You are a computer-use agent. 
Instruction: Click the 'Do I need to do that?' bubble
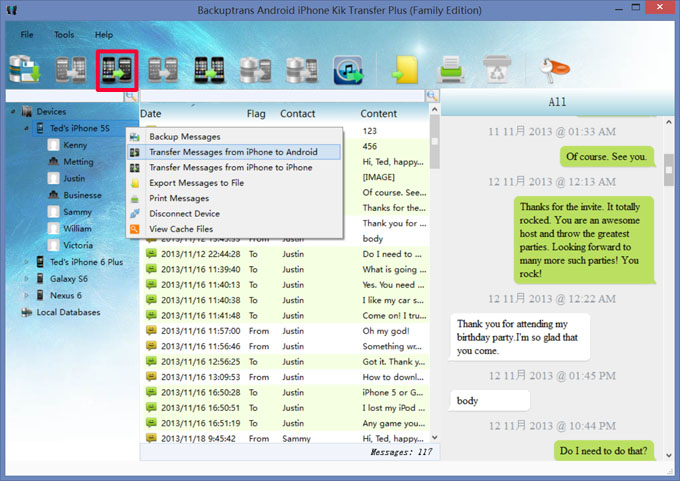603,451
